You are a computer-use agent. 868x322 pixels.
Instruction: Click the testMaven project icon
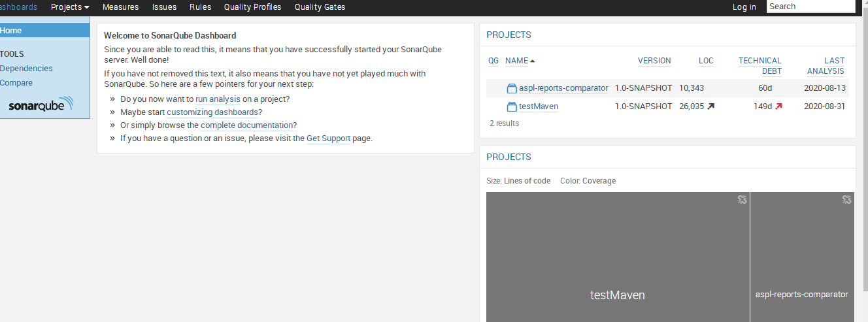click(512, 106)
